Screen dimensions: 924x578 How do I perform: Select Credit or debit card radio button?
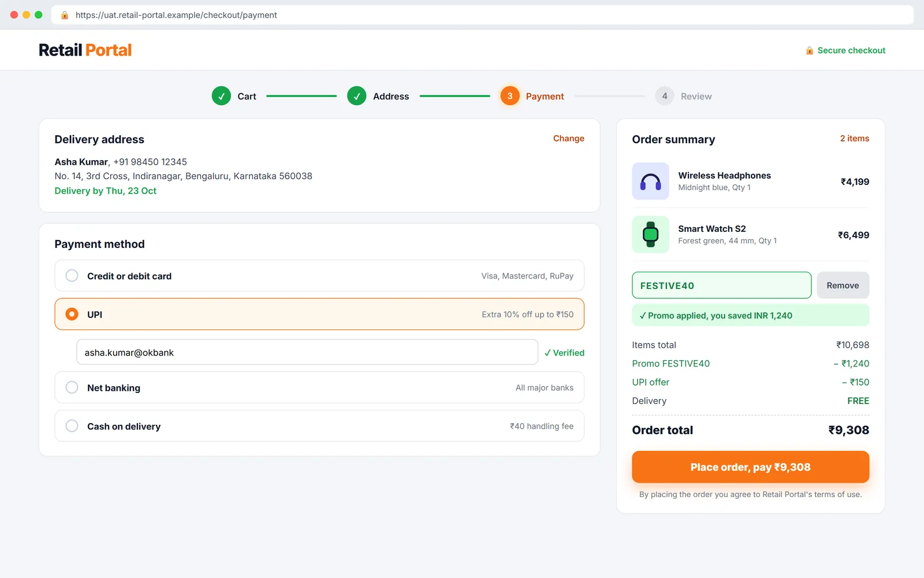pos(72,276)
